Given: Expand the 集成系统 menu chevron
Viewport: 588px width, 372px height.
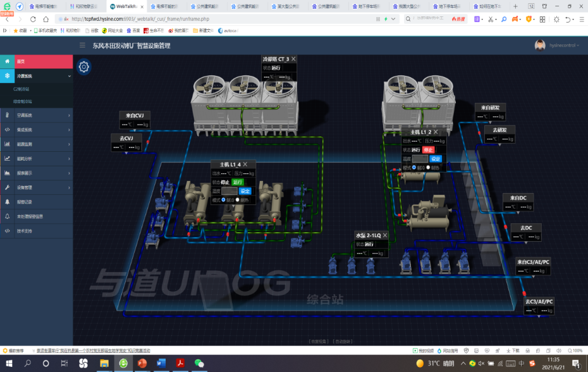Looking at the screenshot, I should (x=70, y=130).
